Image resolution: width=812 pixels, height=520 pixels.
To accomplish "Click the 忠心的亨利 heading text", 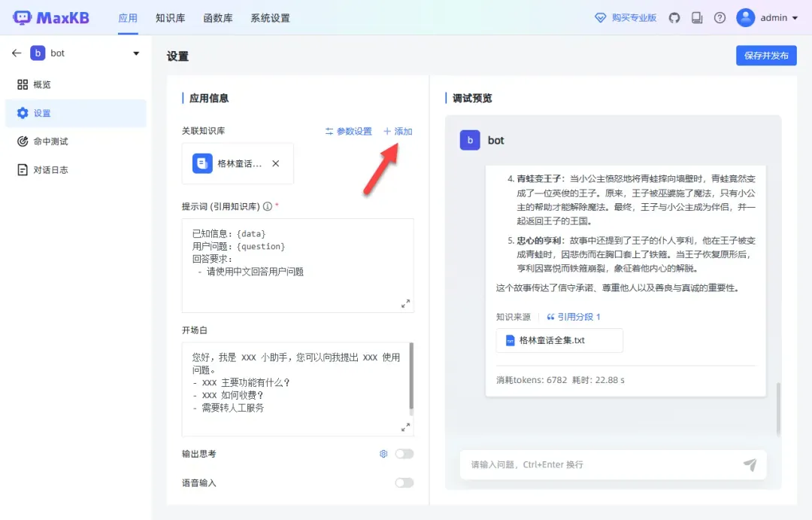I will (538, 241).
